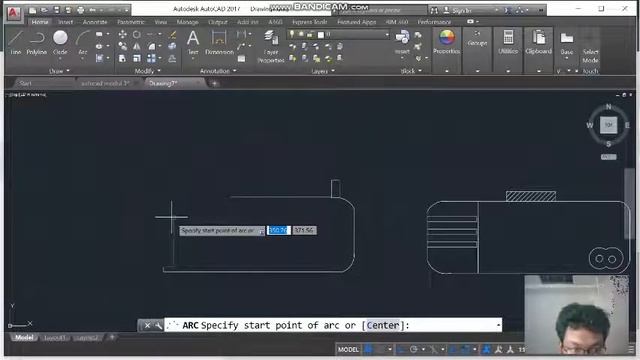Select the Dimension tool
This screenshot has width=640, height=360.
click(x=219, y=42)
